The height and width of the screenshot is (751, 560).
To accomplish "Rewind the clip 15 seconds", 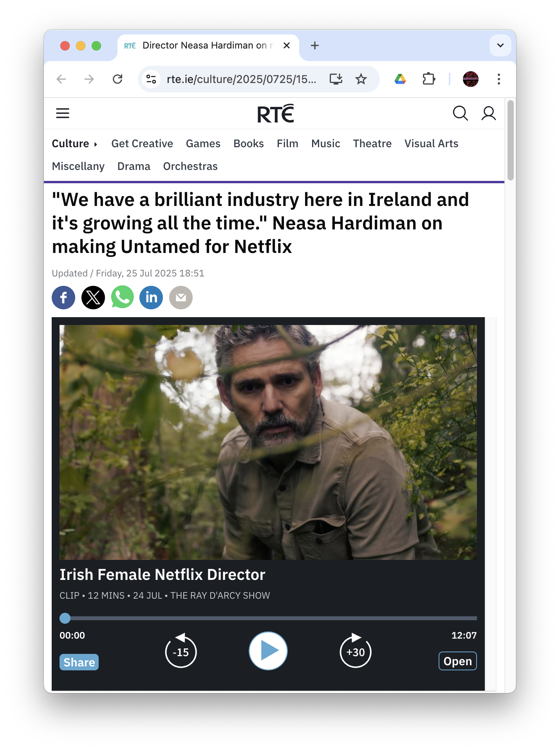I will 181,650.
